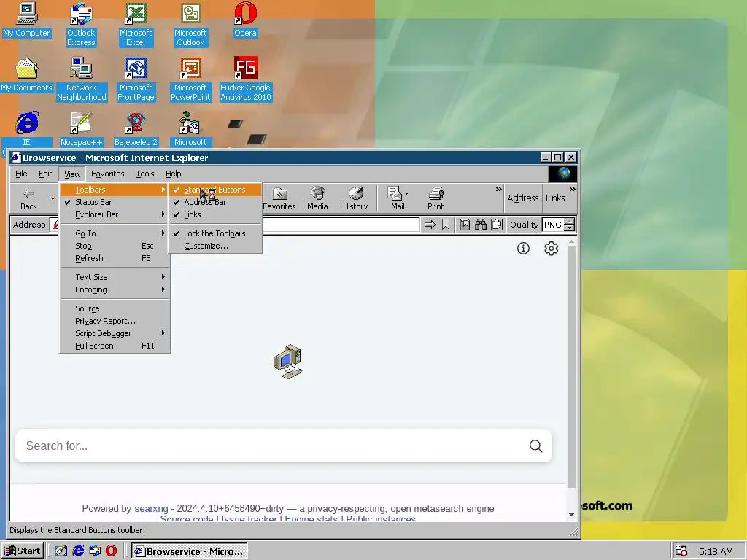The width and height of the screenshot is (747, 560).
Task: Uncheck the Address Bar toolbar option
Action: (x=215, y=202)
